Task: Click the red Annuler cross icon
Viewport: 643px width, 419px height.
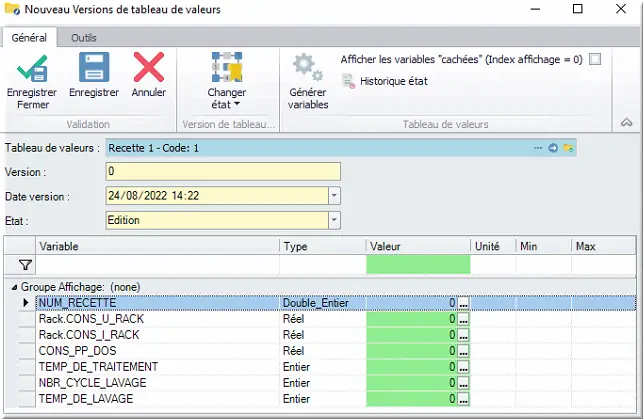Action: [x=149, y=68]
